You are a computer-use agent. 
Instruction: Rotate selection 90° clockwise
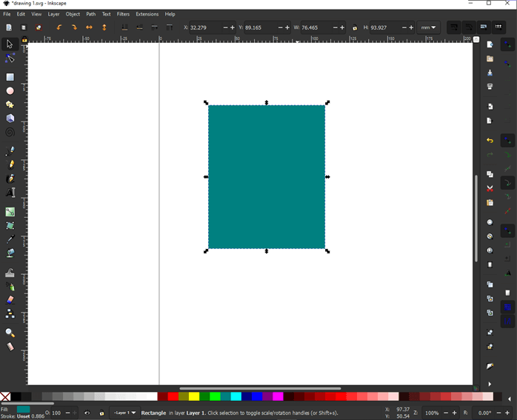(x=74, y=27)
